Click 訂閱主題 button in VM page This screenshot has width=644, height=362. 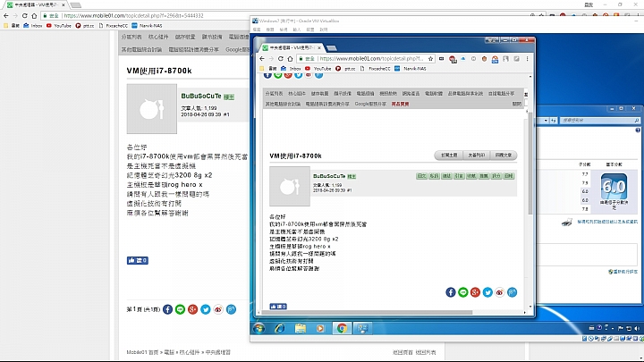[x=449, y=156]
